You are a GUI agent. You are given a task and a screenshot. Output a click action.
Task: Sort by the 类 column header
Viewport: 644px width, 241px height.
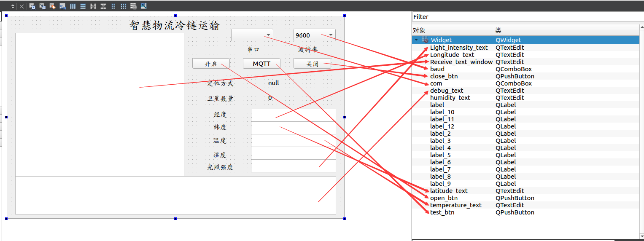click(567, 30)
